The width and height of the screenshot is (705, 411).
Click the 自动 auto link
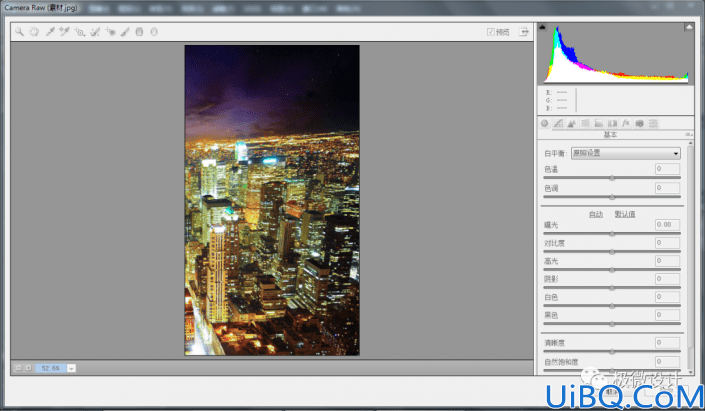point(596,214)
